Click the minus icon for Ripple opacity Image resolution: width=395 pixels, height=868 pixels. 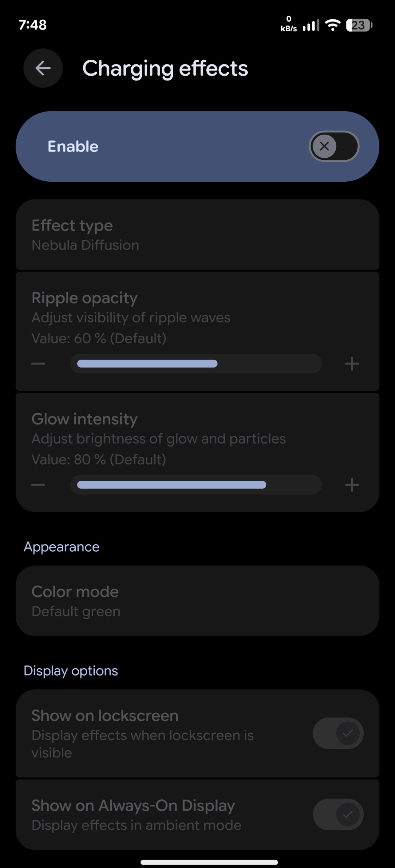tap(38, 364)
